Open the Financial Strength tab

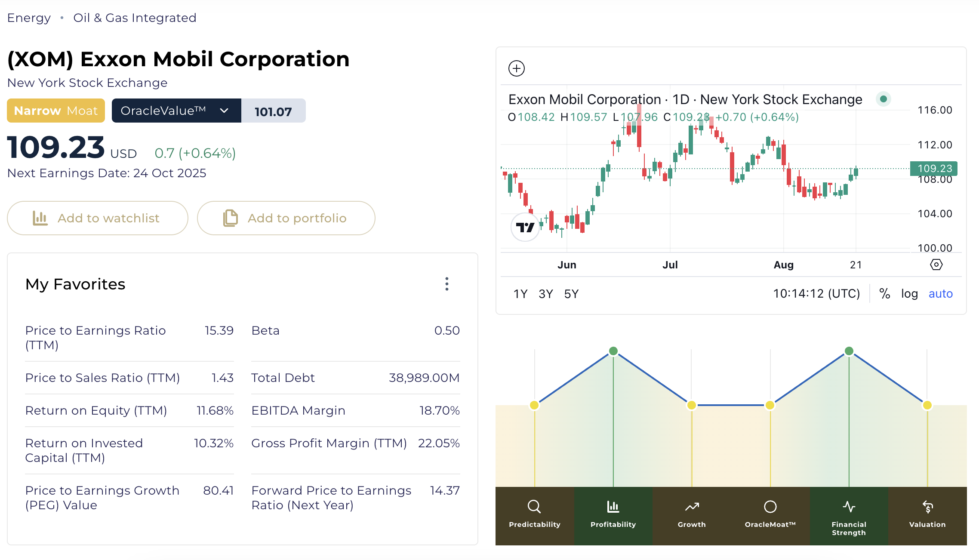849,516
